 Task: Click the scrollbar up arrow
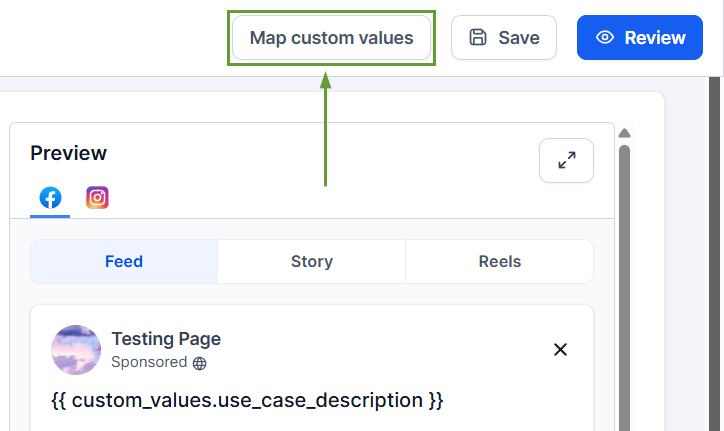(x=624, y=133)
